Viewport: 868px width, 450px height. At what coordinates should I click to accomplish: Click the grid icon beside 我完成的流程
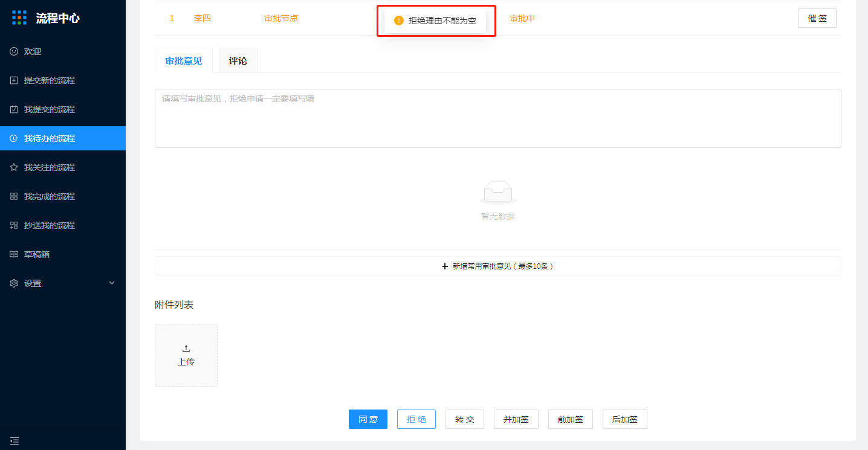[14, 196]
